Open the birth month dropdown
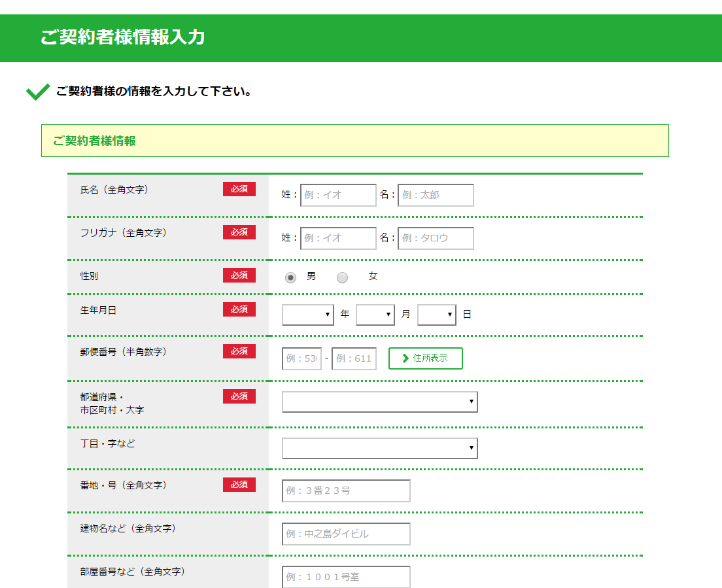 375,315
